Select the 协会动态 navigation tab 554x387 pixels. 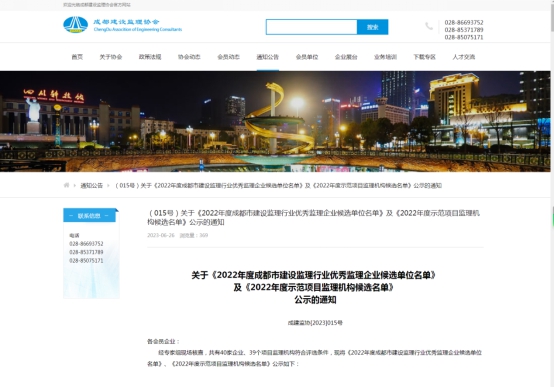[x=189, y=57]
